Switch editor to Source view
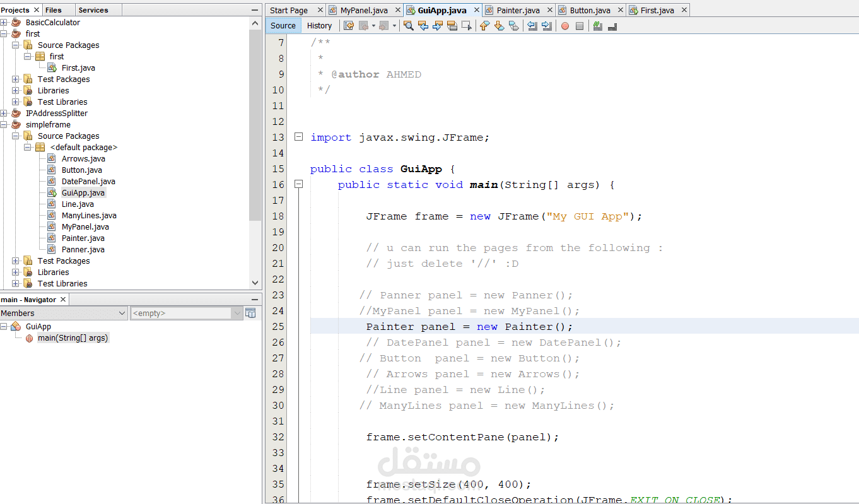The height and width of the screenshot is (504, 859). click(283, 25)
